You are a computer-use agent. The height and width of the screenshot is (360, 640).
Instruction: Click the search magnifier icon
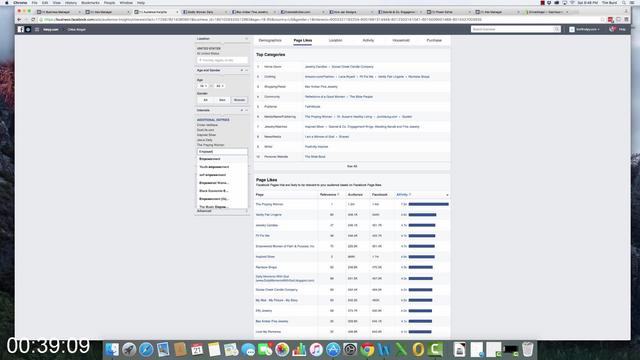click(557, 29)
